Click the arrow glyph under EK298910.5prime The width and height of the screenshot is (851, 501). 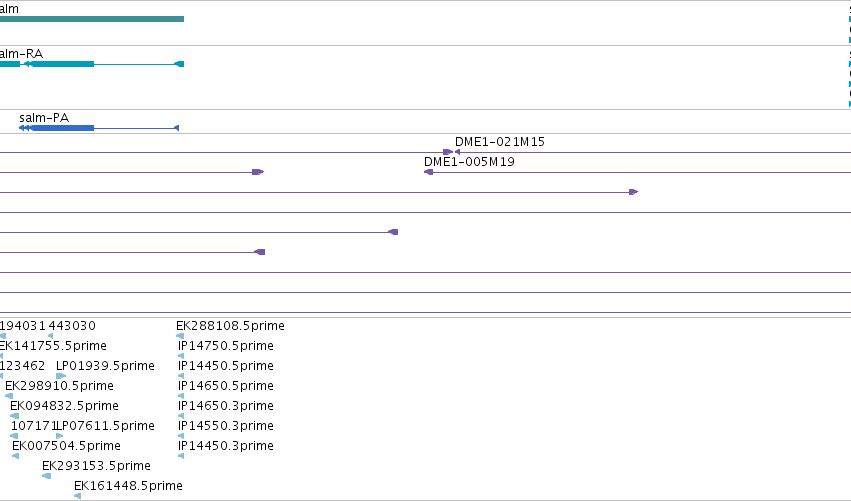(x=9, y=396)
